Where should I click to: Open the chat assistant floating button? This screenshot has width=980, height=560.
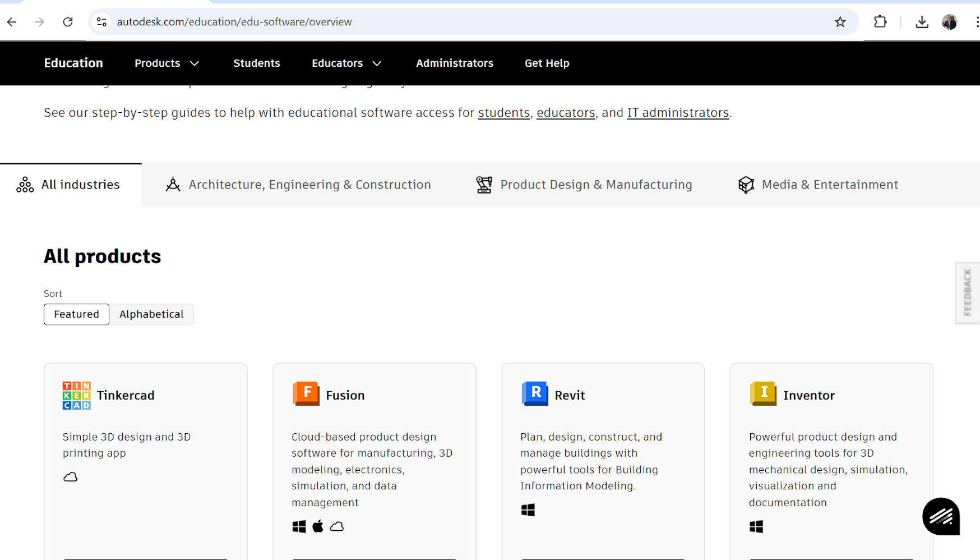(941, 516)
